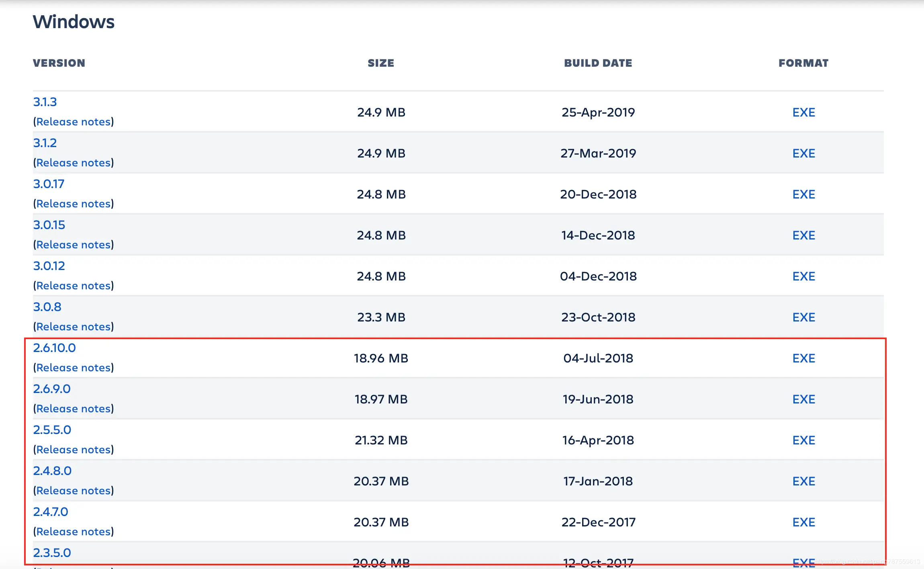The width and height of the screenshot is (924, 569).
Task: Open Release notes for version 3.0.8
Action: coord(74,326)
